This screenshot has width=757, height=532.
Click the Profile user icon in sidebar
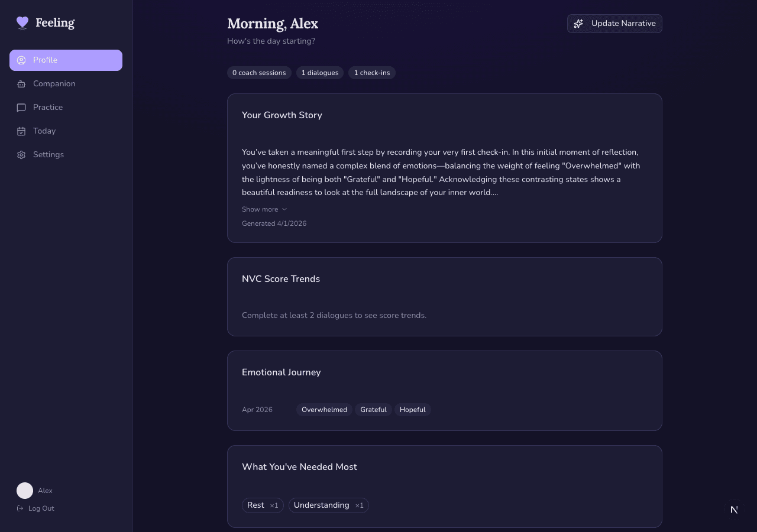[x=21, y=60]
